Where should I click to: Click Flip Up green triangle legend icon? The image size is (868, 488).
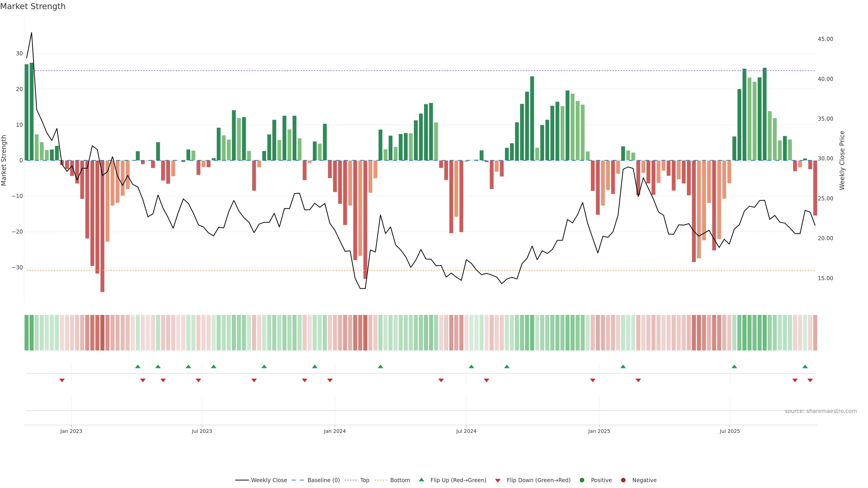point(421,480)
